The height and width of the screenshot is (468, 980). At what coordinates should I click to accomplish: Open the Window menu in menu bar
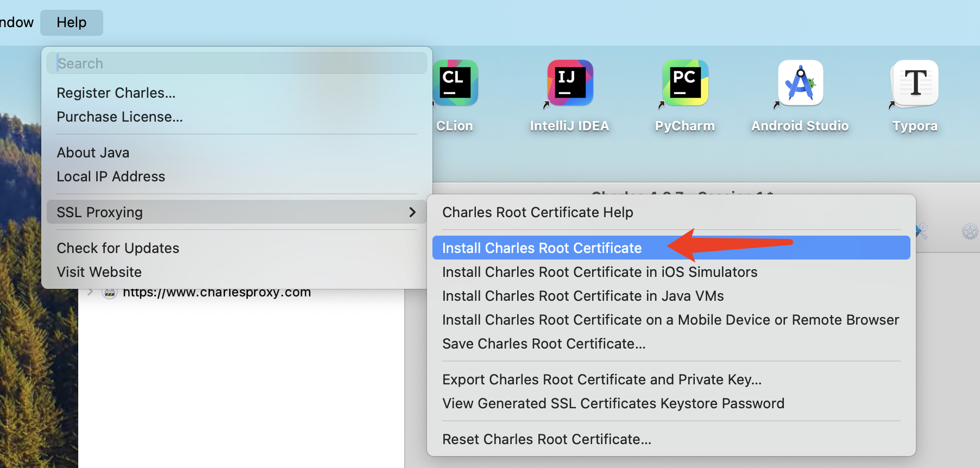tap(16, 22)
